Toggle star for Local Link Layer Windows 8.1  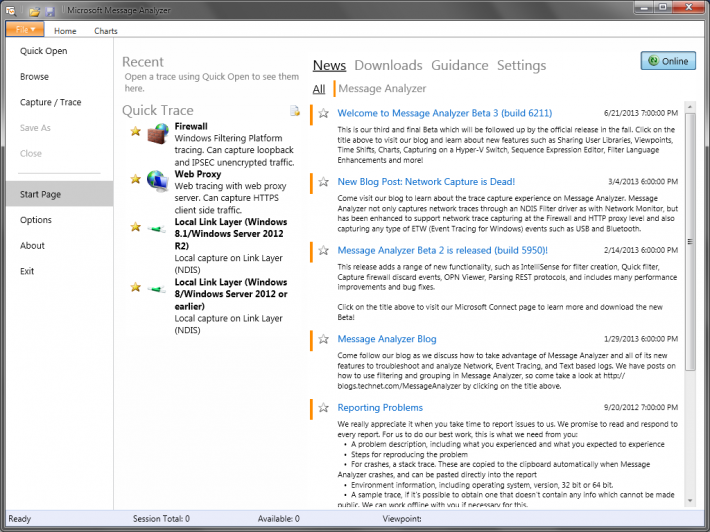[135, 227]
